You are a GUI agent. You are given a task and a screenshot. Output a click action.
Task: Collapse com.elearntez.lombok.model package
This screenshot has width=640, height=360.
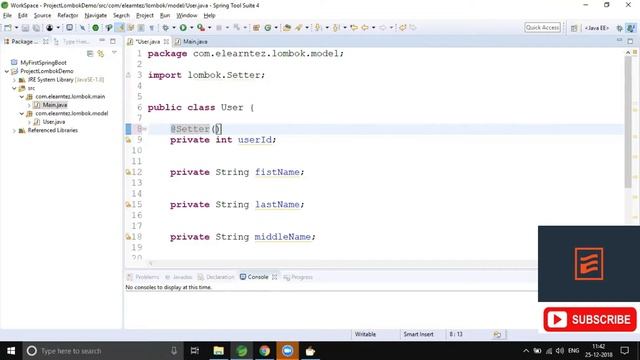coord(22,113)
